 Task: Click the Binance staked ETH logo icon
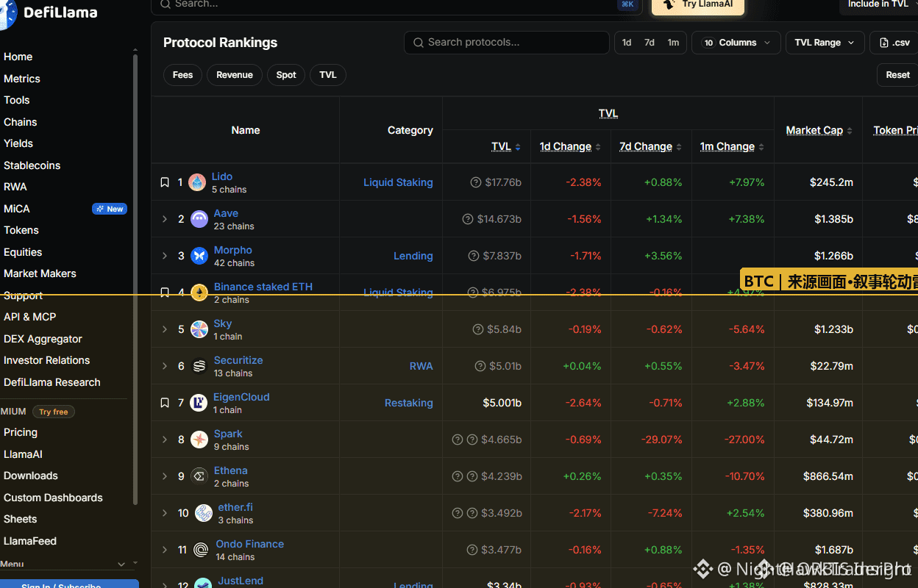199,293
